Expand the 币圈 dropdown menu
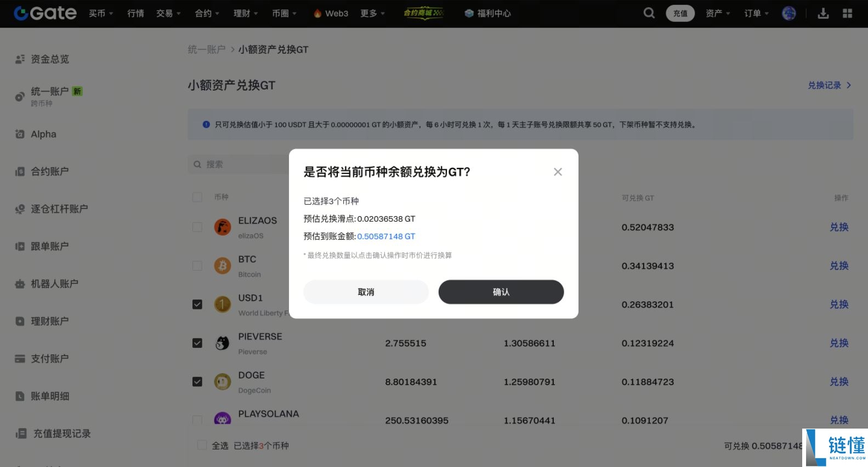The height and width of the screenshot is (467, 868). click(x=284, y=13)
